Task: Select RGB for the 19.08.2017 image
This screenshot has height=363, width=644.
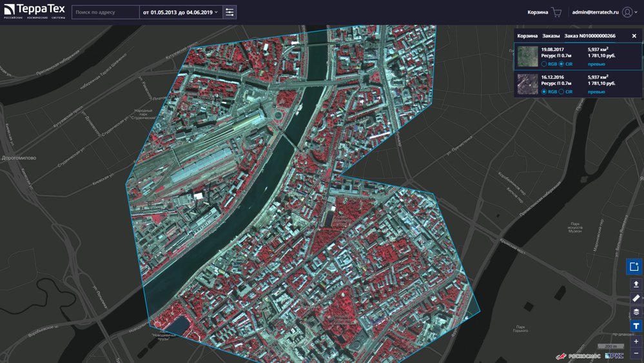Action: point(549,64)
